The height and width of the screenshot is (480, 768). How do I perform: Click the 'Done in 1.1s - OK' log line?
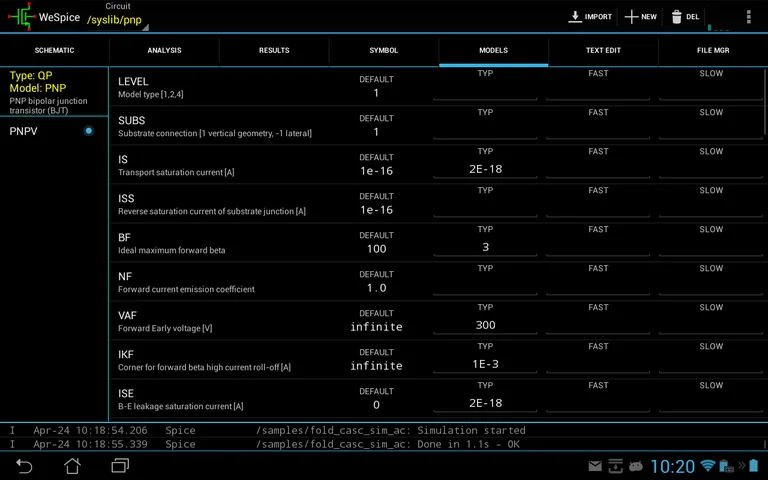(x=384, y=444)
